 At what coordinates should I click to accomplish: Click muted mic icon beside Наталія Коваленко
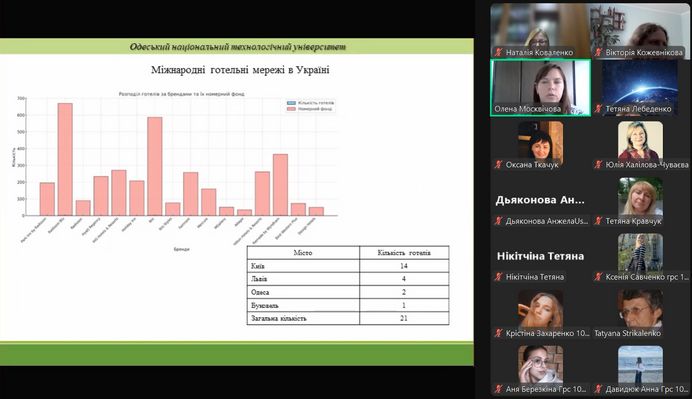[498, 53]
